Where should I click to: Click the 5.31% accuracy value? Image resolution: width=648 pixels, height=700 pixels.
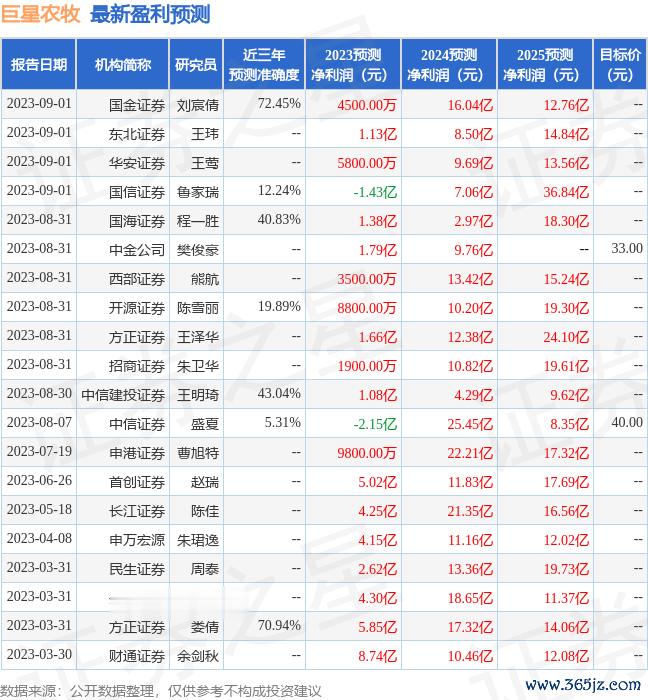coord(282,422)
